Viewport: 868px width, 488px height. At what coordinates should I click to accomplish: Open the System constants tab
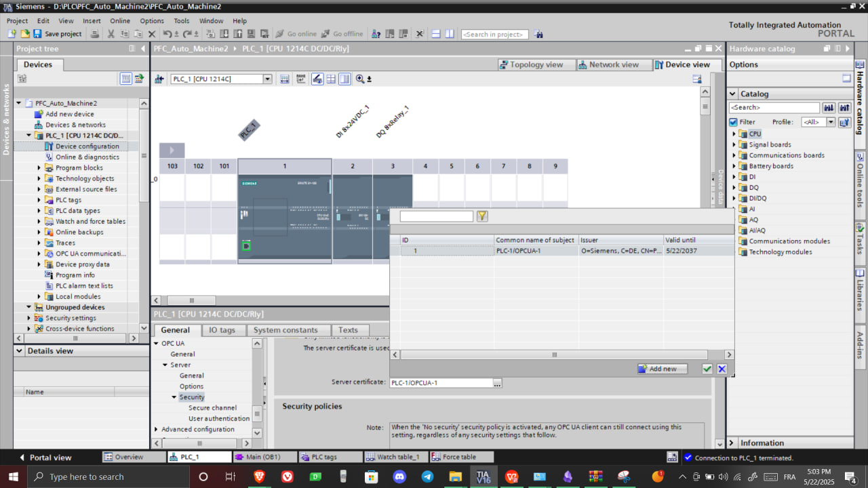285,330
